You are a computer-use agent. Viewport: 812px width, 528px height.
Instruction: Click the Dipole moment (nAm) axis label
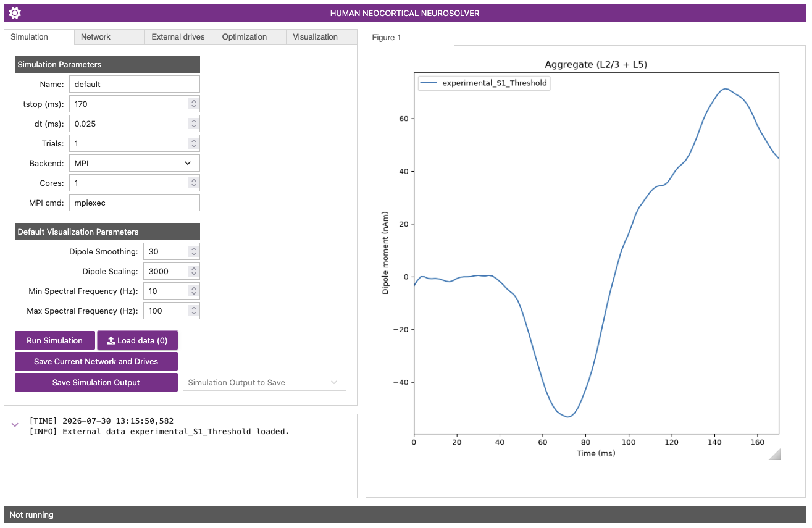385,254
